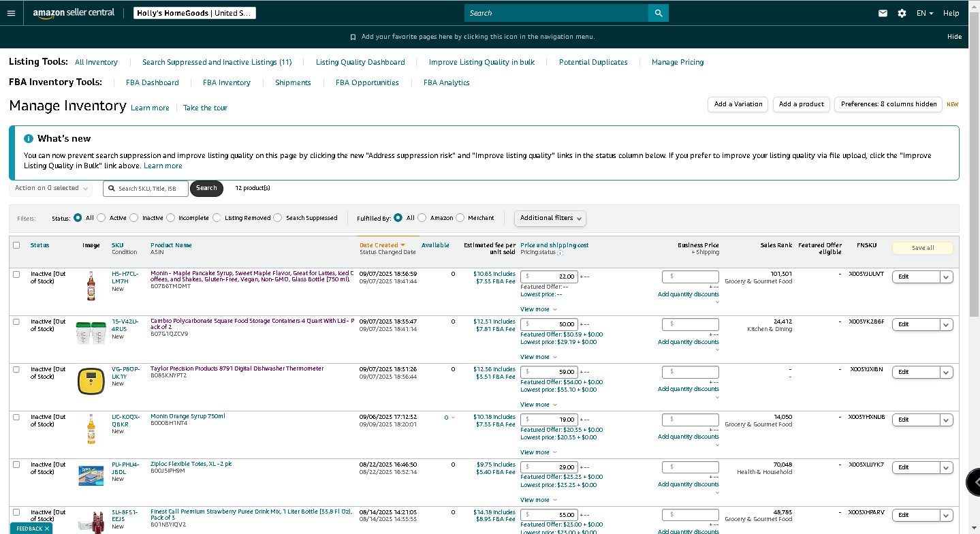Open the messages envelope icon
980x534 pixels.
point(883,13)
